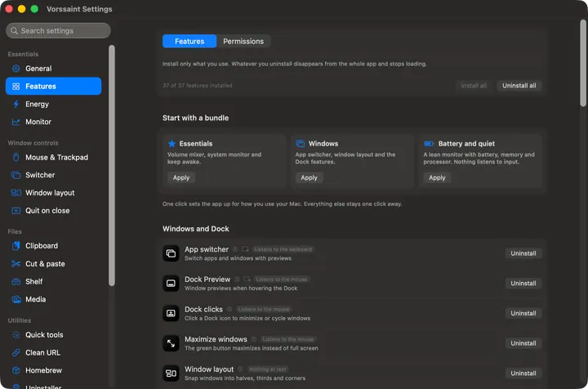Switch to the Permissions tab
588x389 pixels.
(x=243, y=41)
